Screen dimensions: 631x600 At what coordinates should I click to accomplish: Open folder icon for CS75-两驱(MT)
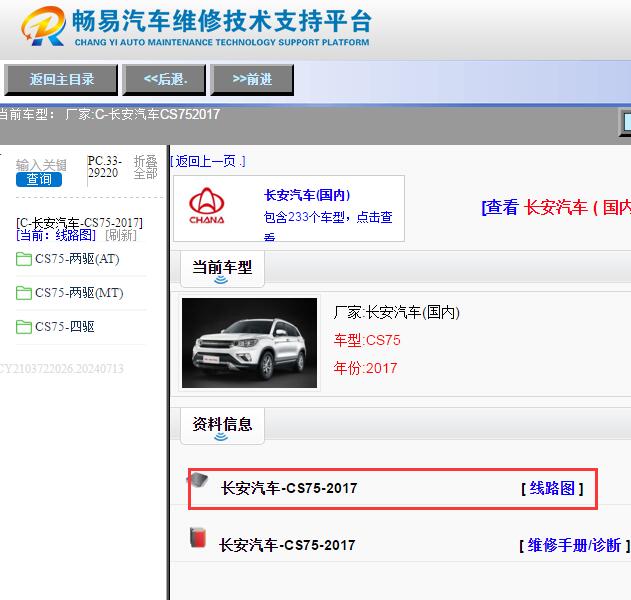click(24, 293)
